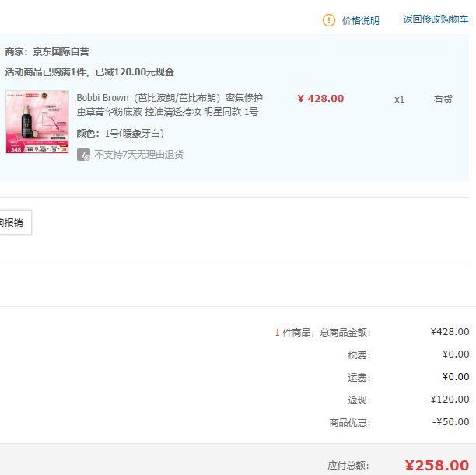The width and height of the screenshot is (476, 475).
Task: Open the 价格说明 price explanation link
Action: 360,20
